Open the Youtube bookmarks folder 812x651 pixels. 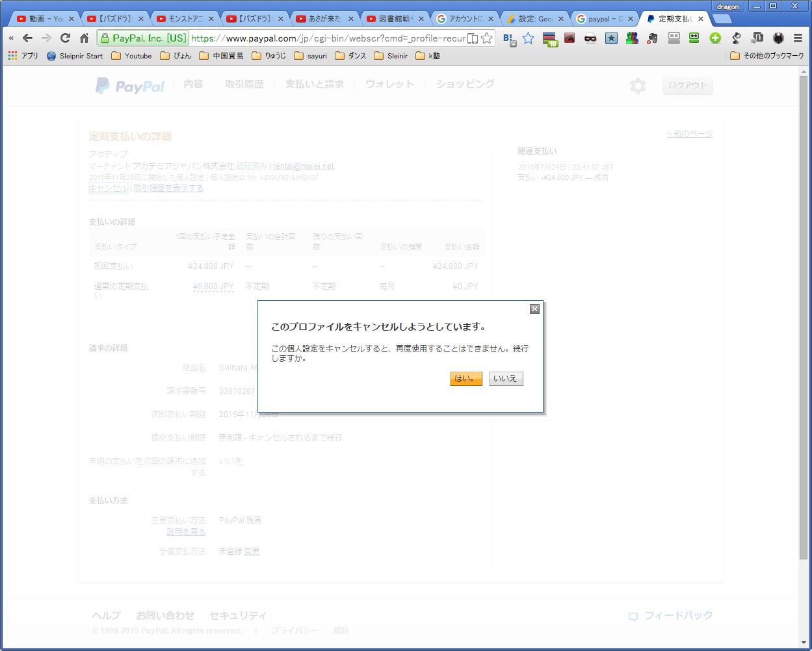click(x=131, y=56)
